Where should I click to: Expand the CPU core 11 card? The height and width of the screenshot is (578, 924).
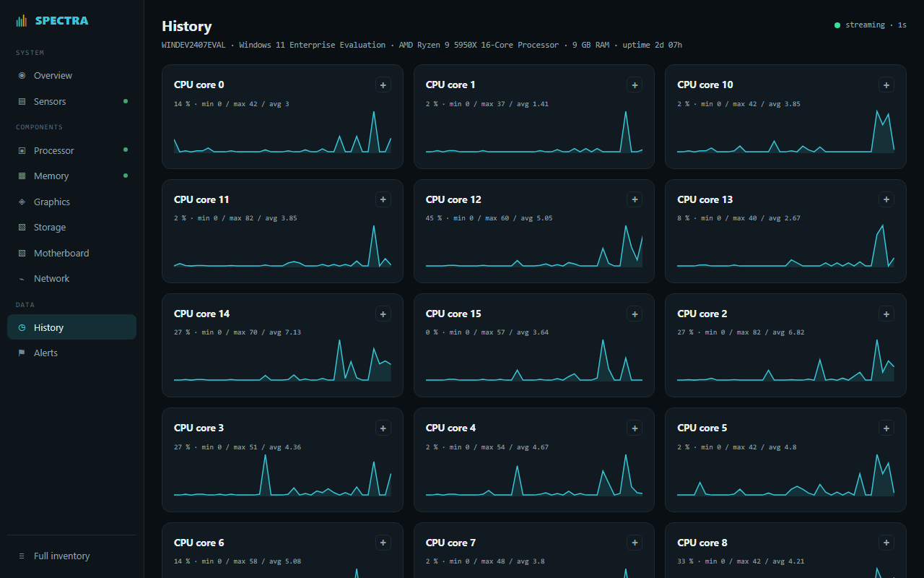click(x=383, y=199)
